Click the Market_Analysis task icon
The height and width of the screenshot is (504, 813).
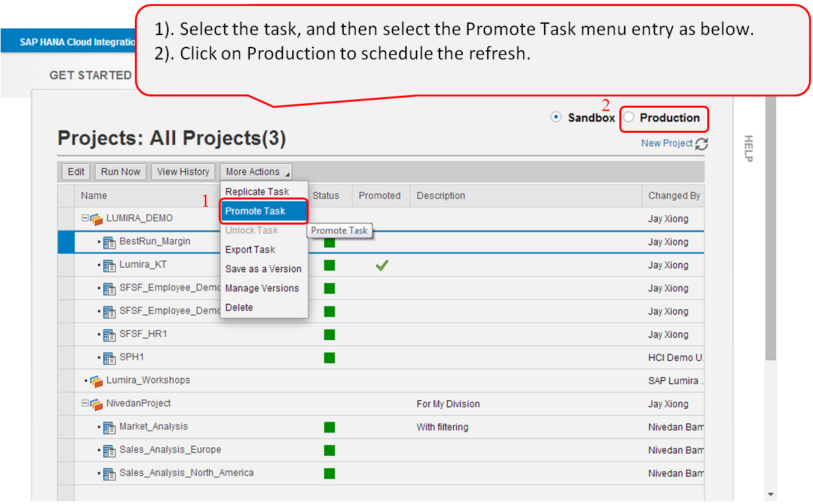click(x=110, y=427)
